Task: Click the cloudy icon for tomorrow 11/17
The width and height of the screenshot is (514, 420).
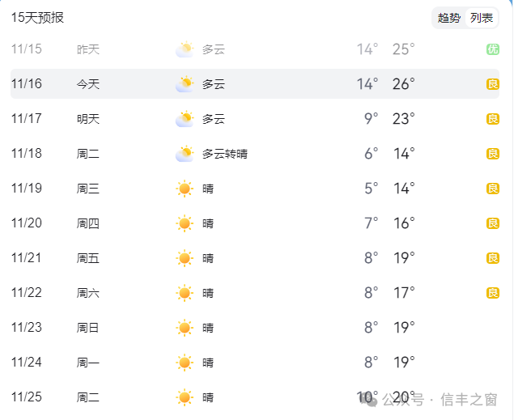Action: (x=185, y=119)
